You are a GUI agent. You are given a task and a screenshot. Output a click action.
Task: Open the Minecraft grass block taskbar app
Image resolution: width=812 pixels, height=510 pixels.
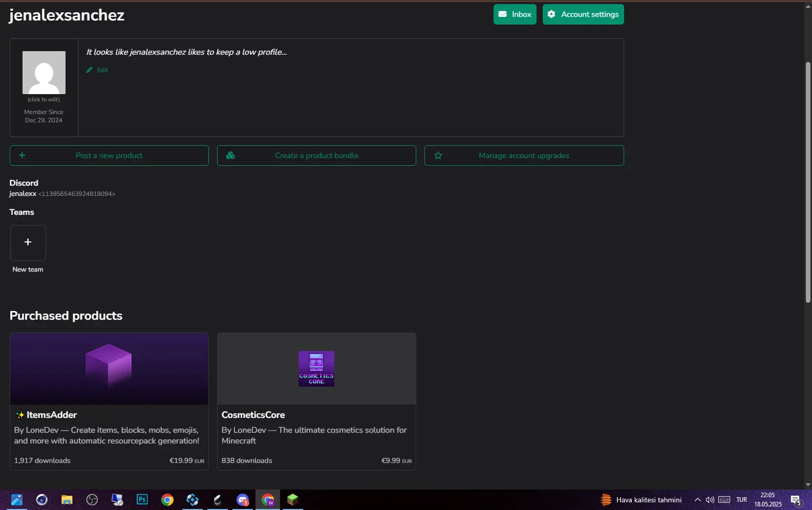[x=293, y=500]
